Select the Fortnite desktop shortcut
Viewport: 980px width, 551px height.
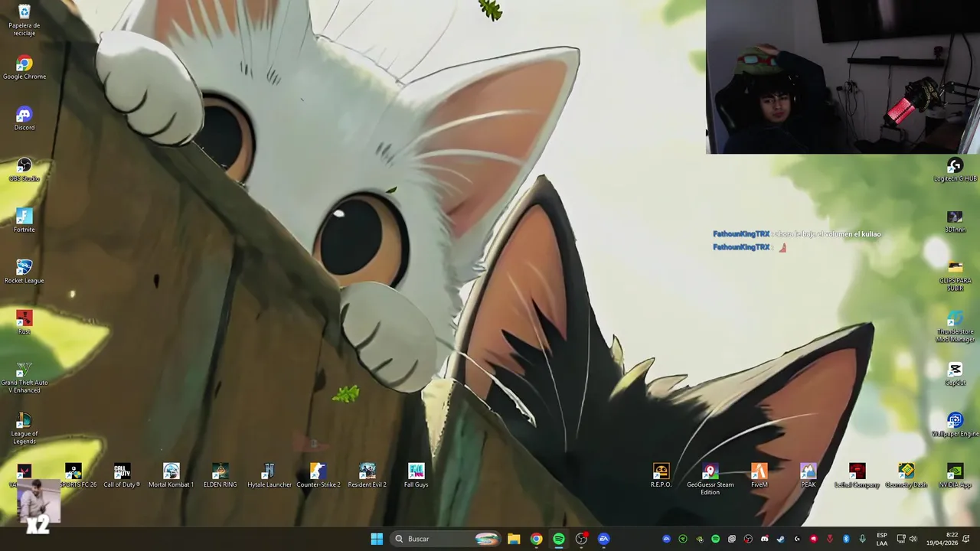coord(24,221)
